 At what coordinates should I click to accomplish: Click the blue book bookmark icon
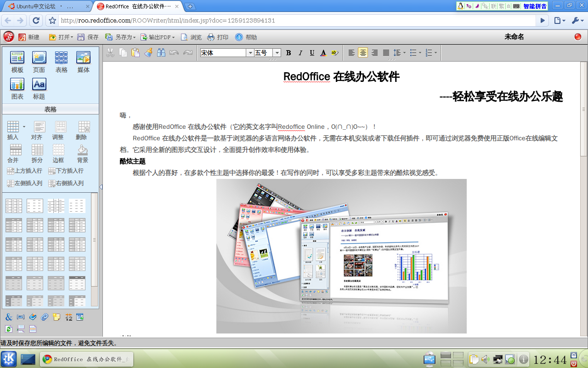[x=33, y=317]
